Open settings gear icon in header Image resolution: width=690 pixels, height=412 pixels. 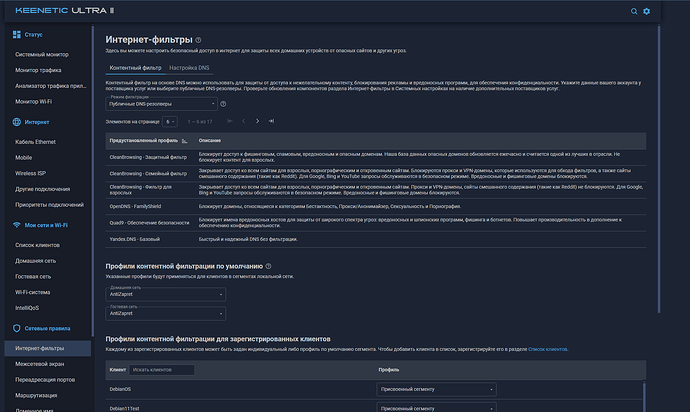646,11
